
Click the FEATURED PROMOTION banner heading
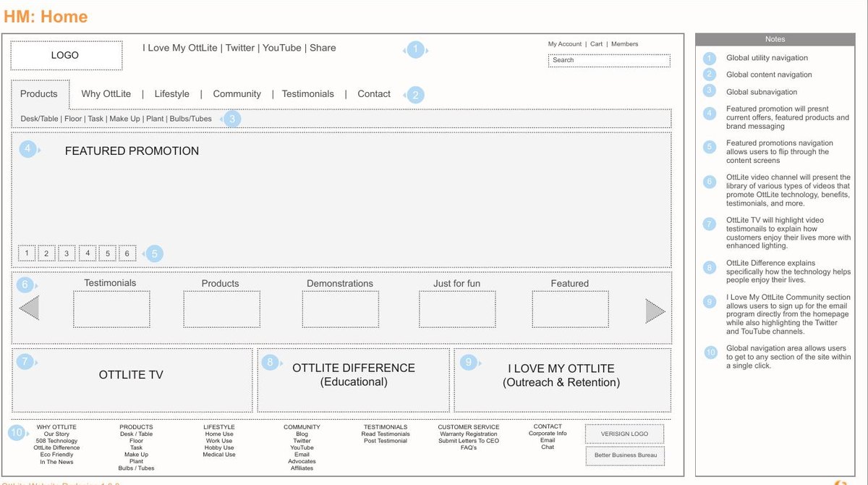[x=132, y=151]
